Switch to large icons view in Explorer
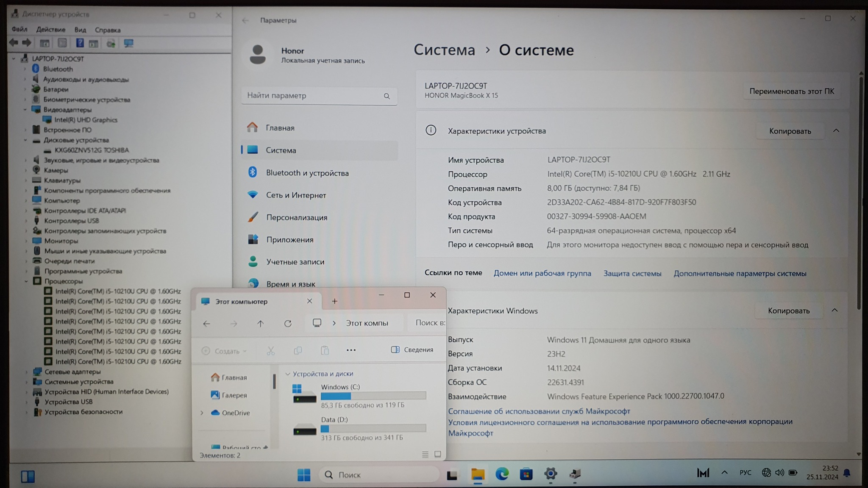 pos(438,454)
